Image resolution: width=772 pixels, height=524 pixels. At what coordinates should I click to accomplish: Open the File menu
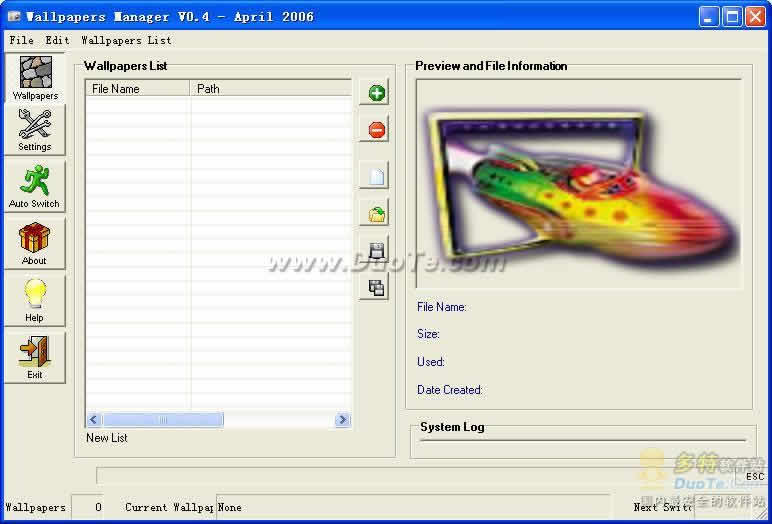click(22, 40)
